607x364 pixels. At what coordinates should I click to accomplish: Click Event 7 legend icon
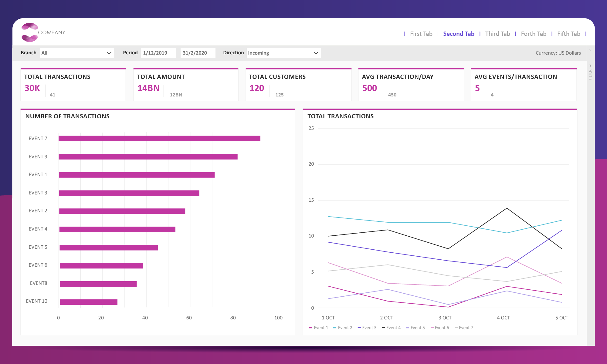(x=456, y=328)
